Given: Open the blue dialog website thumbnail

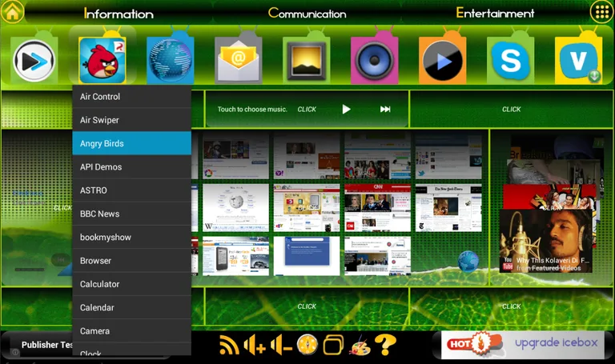Looking at the screenshot, I should pos(307,256).
